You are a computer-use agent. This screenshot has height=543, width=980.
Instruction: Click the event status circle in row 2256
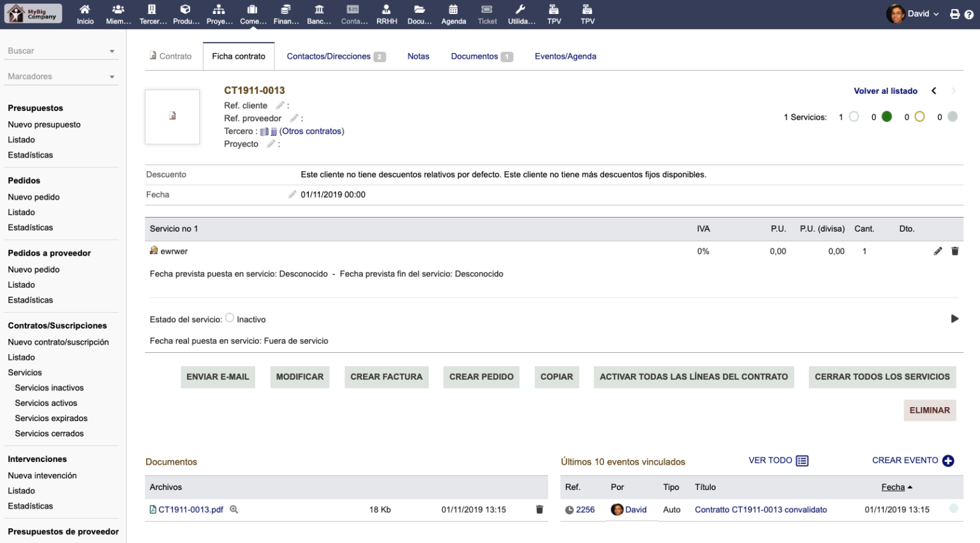click(953, 509)
